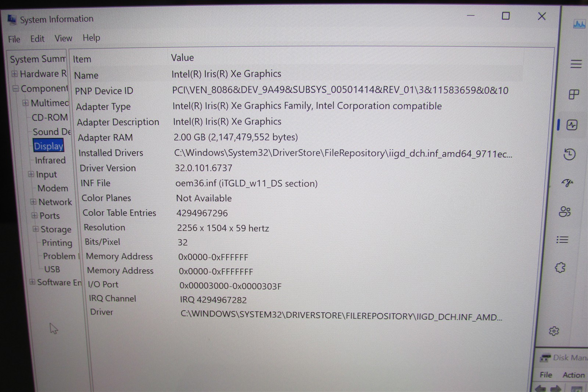Viewport: 588px width, 392px height.
Task: Open the Edit menu
Action: (x=37, y=39)
